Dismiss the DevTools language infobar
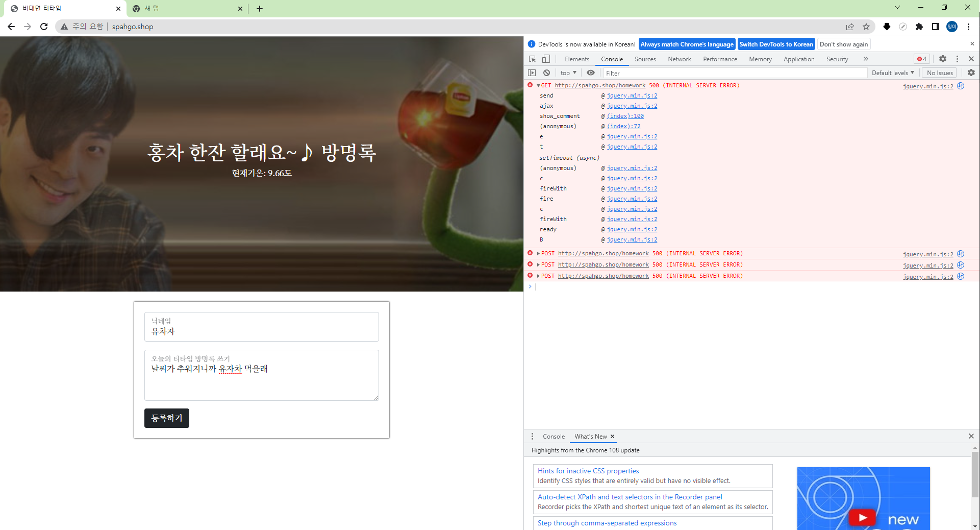 click(972, 44)
